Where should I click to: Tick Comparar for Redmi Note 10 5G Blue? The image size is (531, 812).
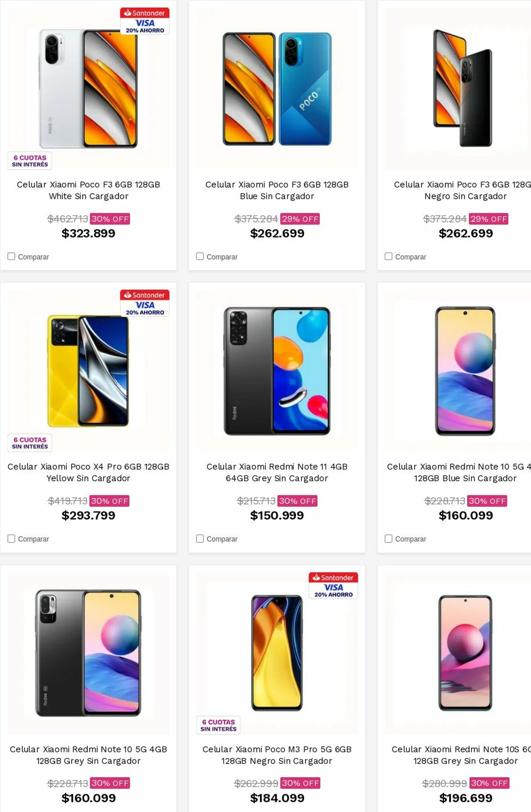point(389,538)
